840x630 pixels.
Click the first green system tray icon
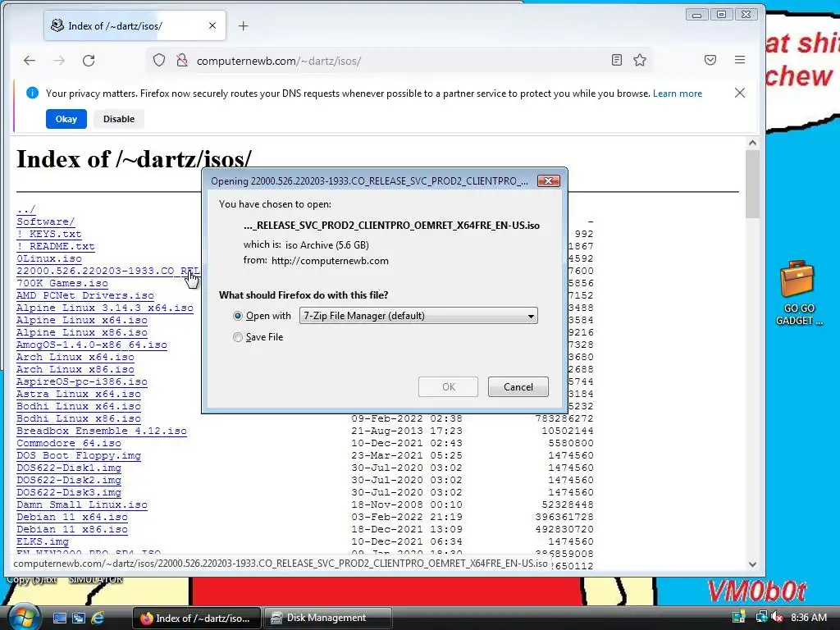click(x=739, y=617)
